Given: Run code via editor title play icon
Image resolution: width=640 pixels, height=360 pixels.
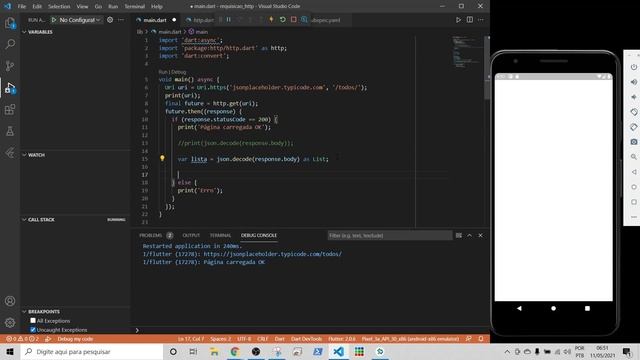Looking at the screenshot, I should coord(458,20).
